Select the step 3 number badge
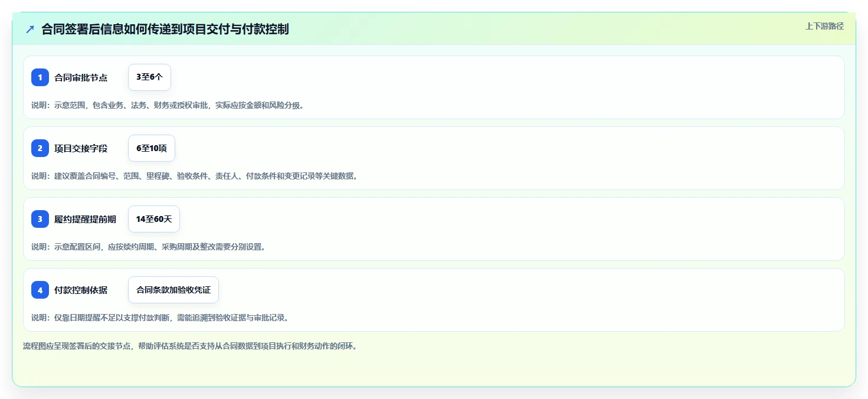This screenshot has width=868, height=399. (x=40, y=219)
